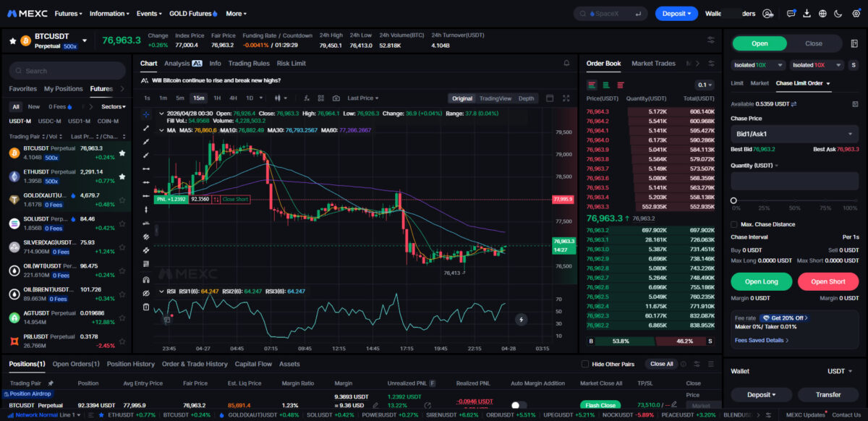This screenshot has width=868, height=421.
Task: Switch to Market Trades tab
Action: pos(653,64)
